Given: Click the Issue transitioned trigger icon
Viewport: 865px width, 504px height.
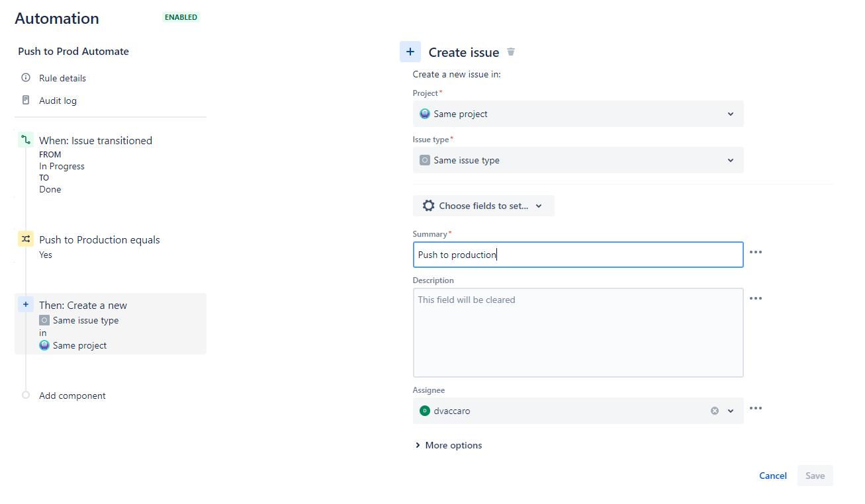Looking at the screenshot, I should tap(25, 140).
